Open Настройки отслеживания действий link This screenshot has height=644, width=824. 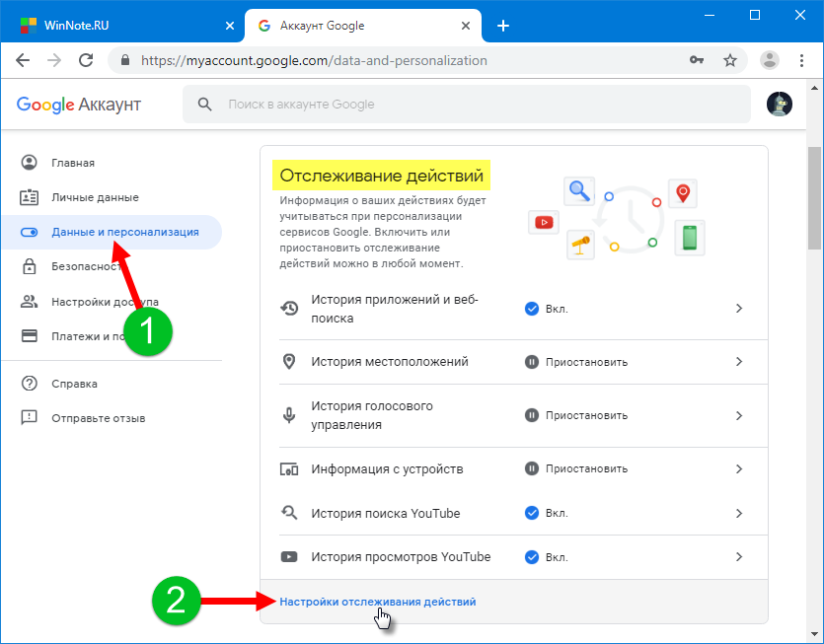[377, 602]
